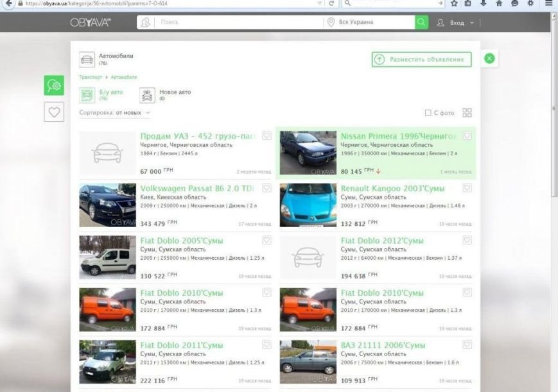The width and height of the screenshot is (558, 392).
Task: Click the gear icon in the browser toolbar
Action: [530, 3]
